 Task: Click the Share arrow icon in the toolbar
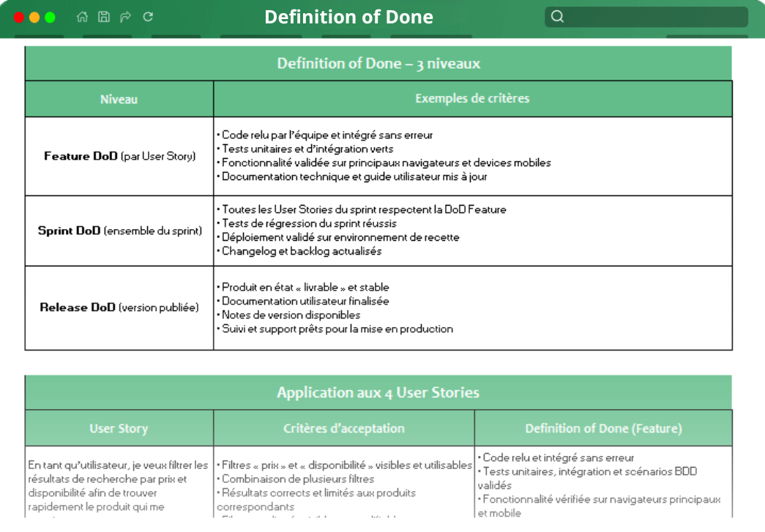pos(125,16)
